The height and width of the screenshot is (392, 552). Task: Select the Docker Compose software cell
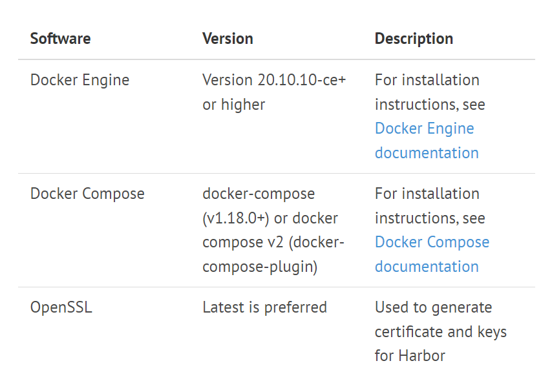click(87, 194)
